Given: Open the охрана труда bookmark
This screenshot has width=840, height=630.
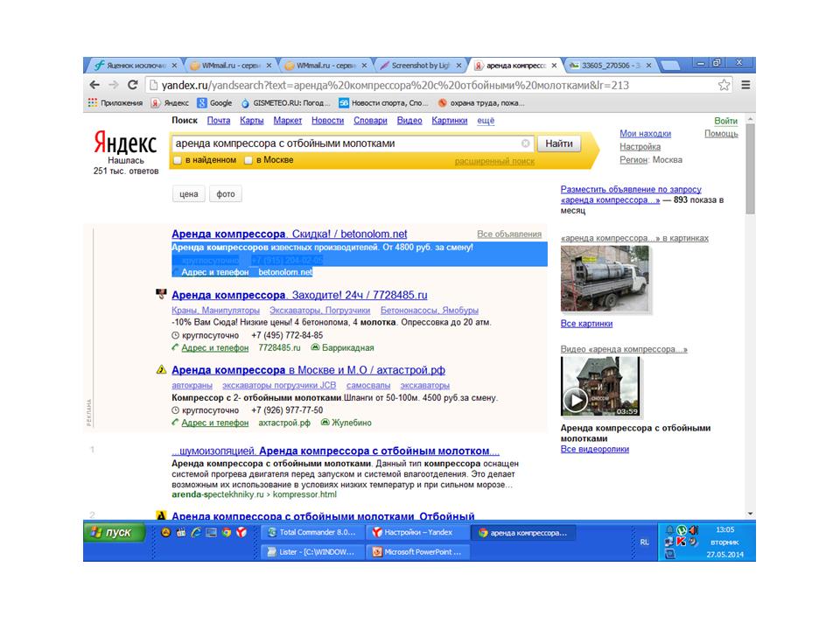Looking at the screenshot, I should pos(481,103).
